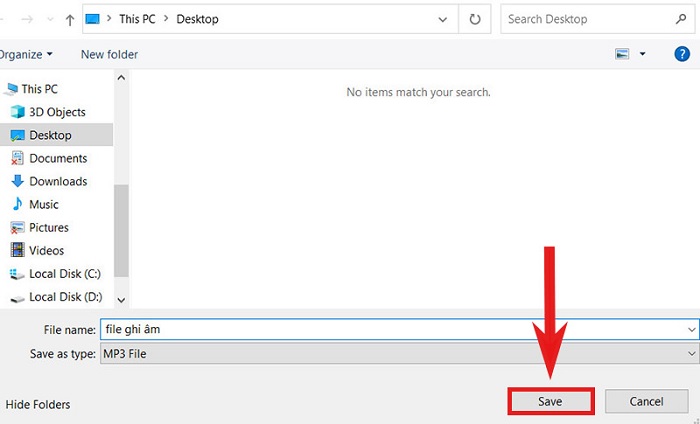Open Local Disk (C:) drive
This screenshot has width=700, height=424.
point(65,273)
